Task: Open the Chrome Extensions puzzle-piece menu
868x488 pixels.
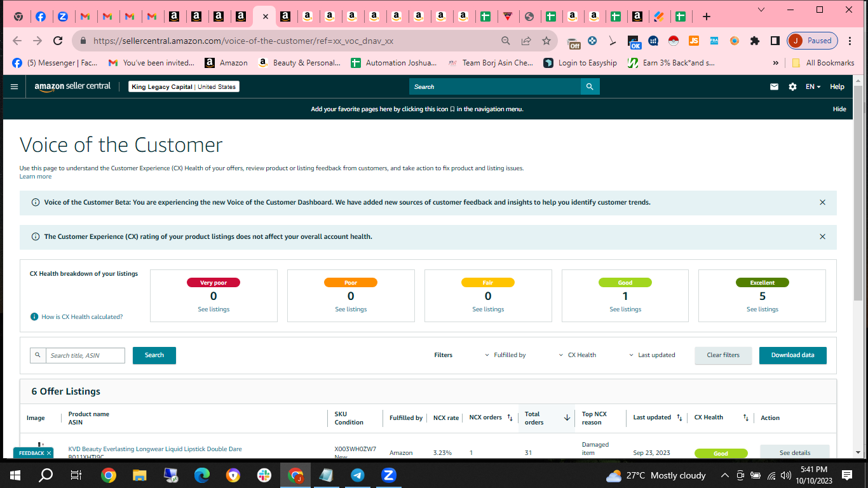Action: (x=755, y=41)
